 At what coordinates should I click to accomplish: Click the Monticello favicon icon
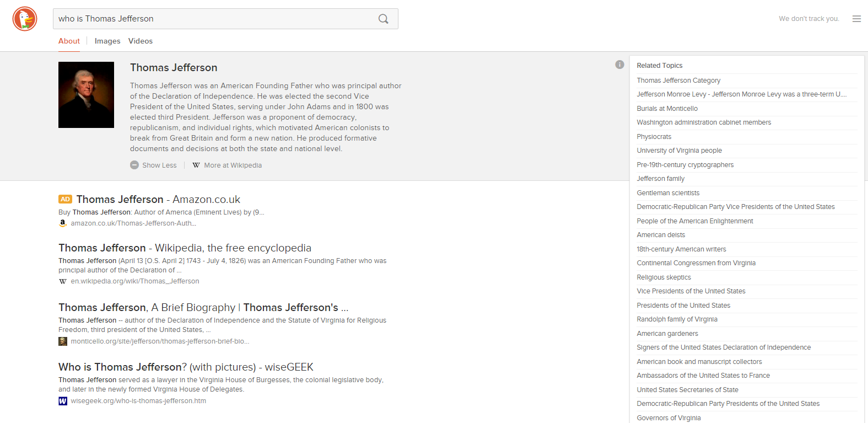point(63,341)
